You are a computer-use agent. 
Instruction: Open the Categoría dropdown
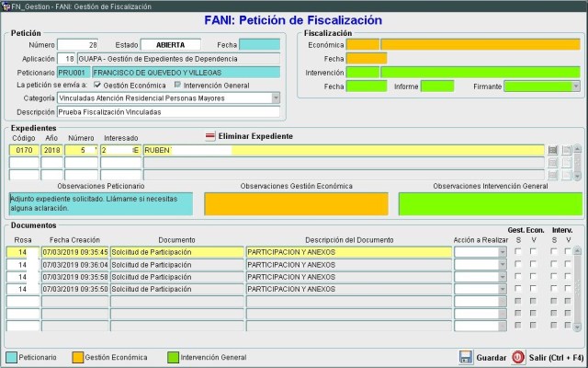point(276,98)
